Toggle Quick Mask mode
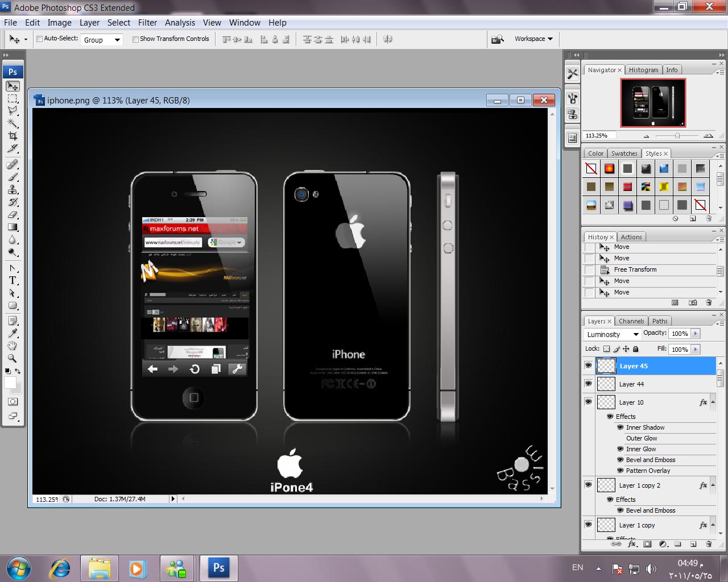The height and width of the screenshot is (582, 728). [x=13, y=402]
